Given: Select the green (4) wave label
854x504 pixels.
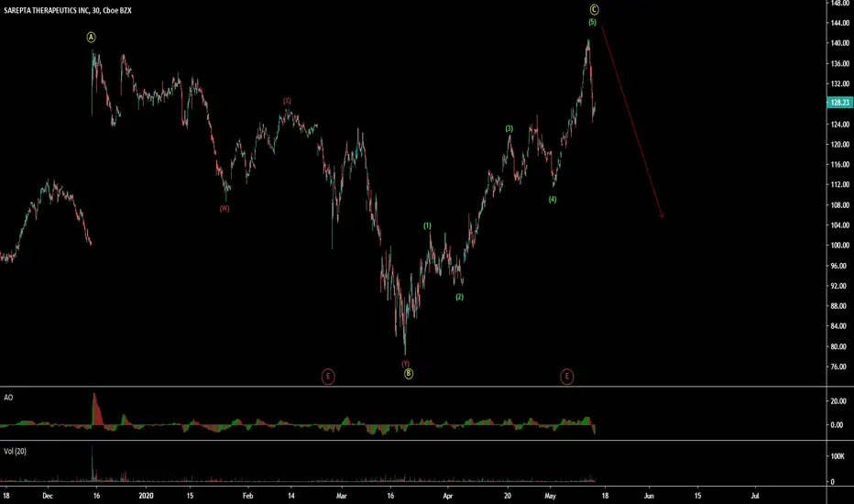Looking at the screenshot, I should coord(553,200).
